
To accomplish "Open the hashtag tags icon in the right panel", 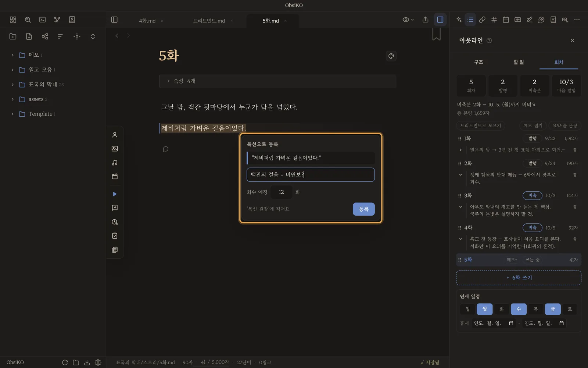I will point(494,20).
